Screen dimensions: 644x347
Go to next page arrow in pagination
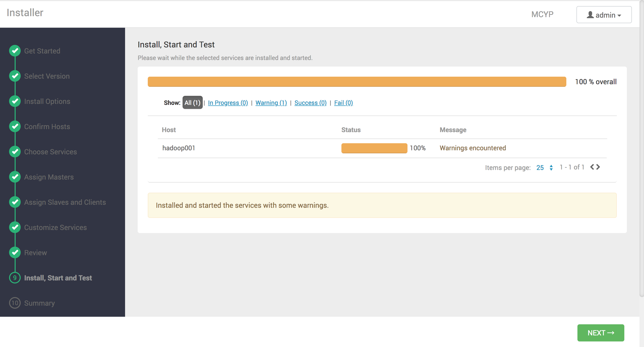598,167
